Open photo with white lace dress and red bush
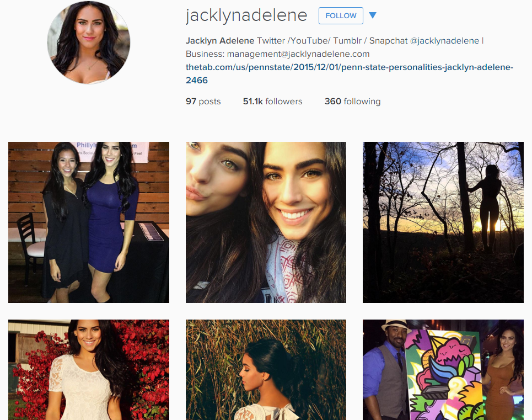532x420 pixels. click(x=89, y=370)
